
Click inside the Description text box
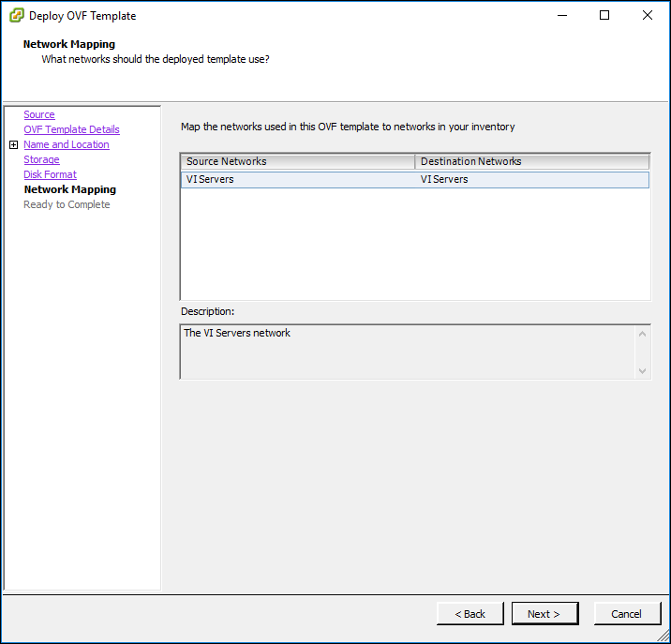tap(409, 352)
